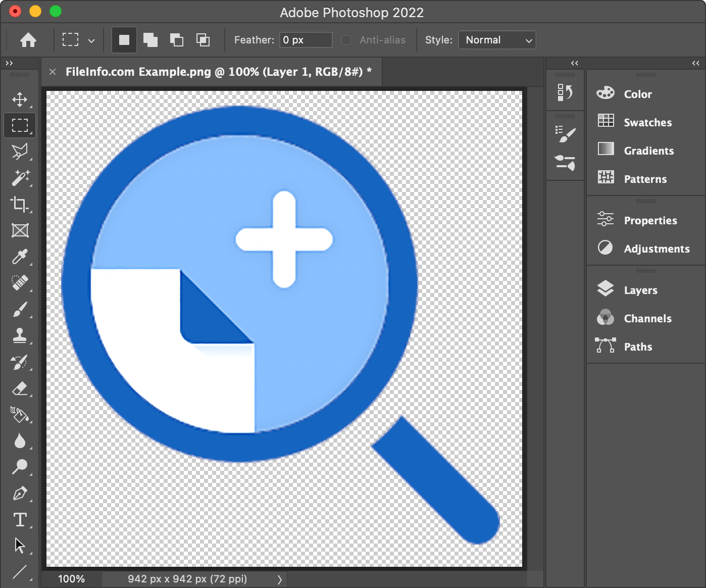Click the Home button
This screenshot has height=588, width=706.
click(x=28, y=40)
